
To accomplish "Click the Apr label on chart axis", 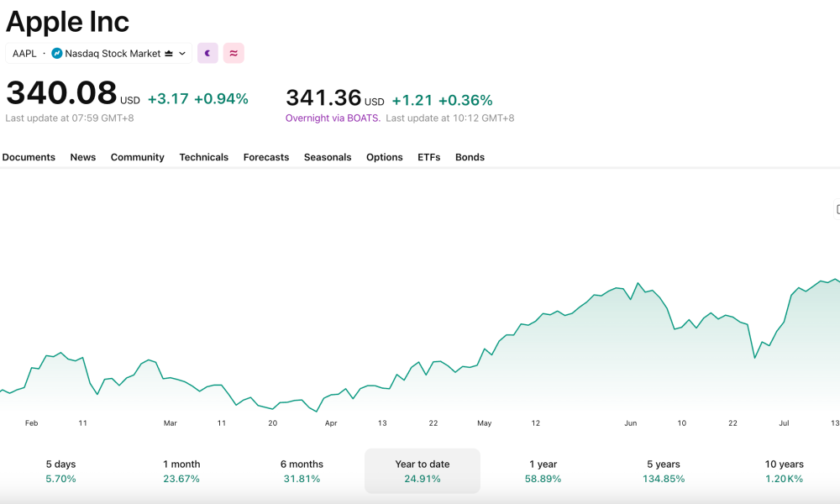I will point(331,423).
